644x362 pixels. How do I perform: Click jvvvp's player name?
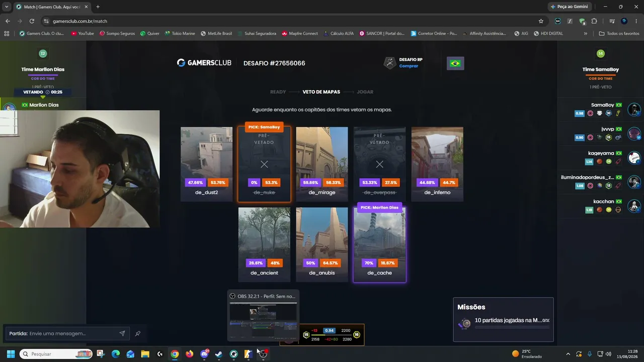pos(607,129)
